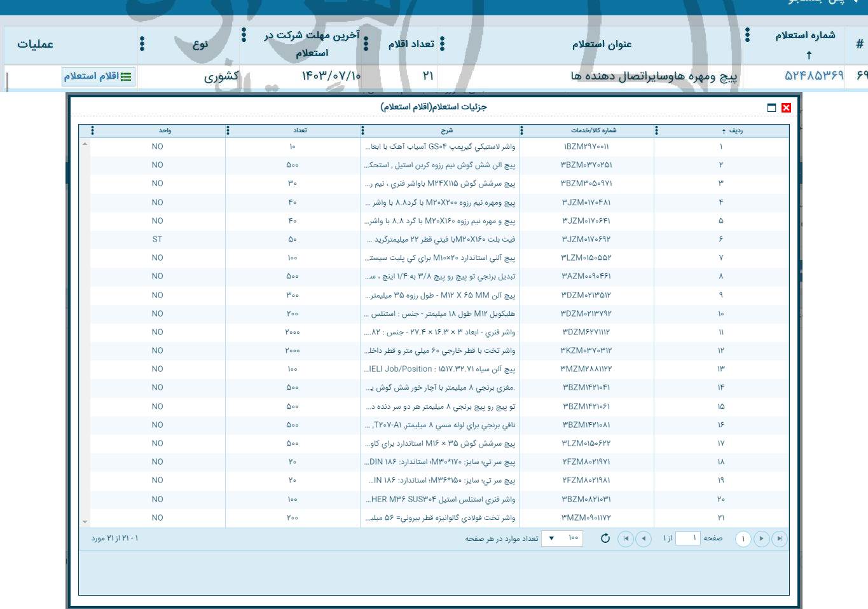This screenshot has height=609, width=868.
Task: Open the ردیف column menu in dialog
Action: coord(656,130)
